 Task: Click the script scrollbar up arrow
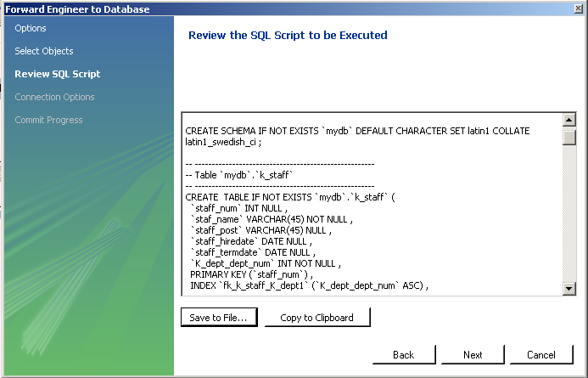[569, 120]
